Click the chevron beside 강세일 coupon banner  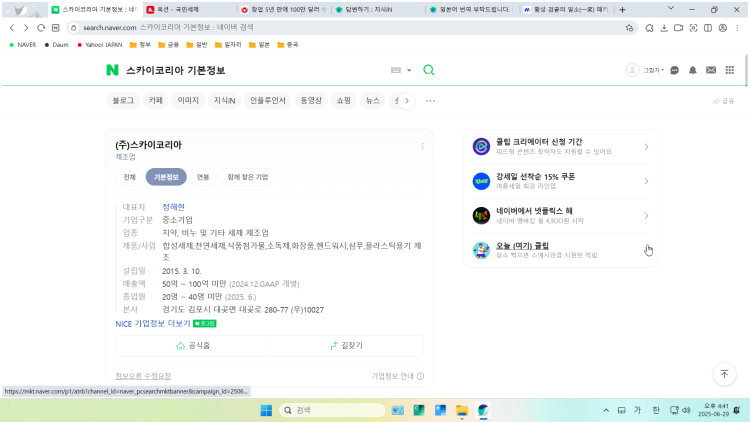pyautogui.click(x=646, y=181)
